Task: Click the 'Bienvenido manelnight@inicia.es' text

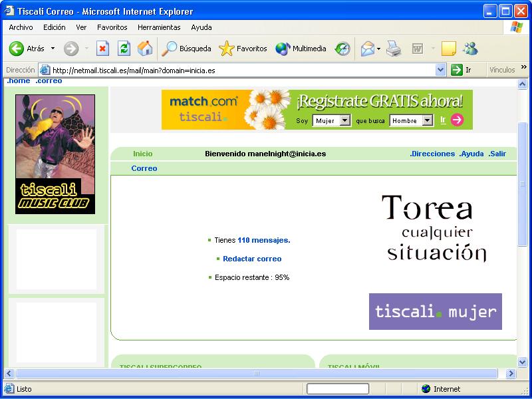Action: (x=265, y=154)
